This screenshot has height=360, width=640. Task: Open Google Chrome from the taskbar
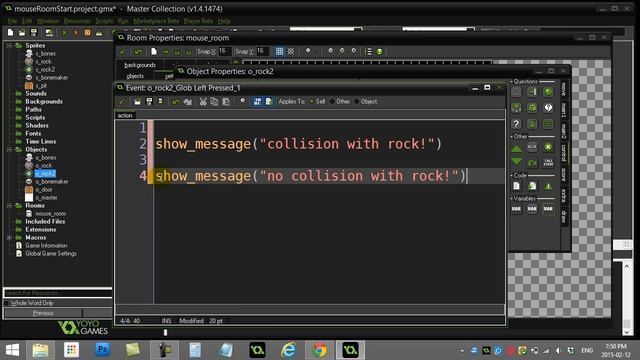[319, 350]
